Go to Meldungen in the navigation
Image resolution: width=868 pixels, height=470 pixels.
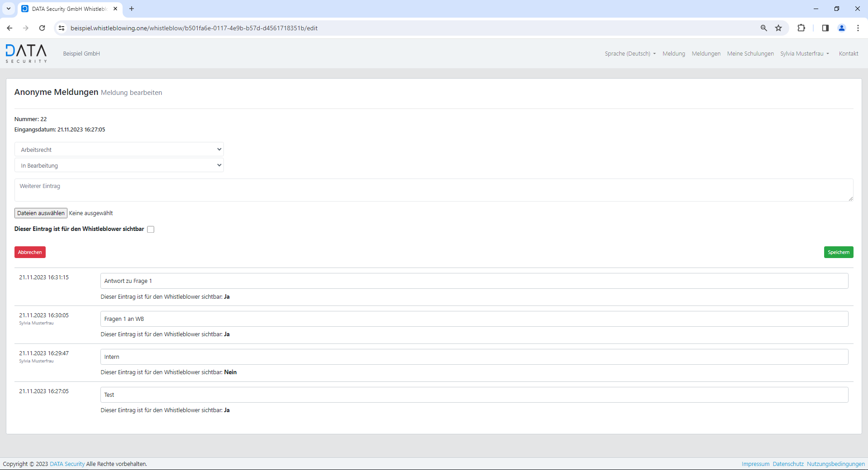[706, 54]
